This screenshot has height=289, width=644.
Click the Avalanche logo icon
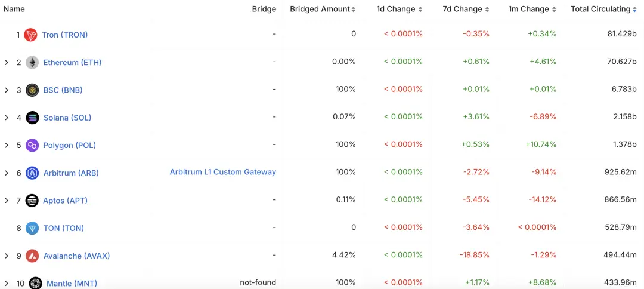click(x=32, y=256)
